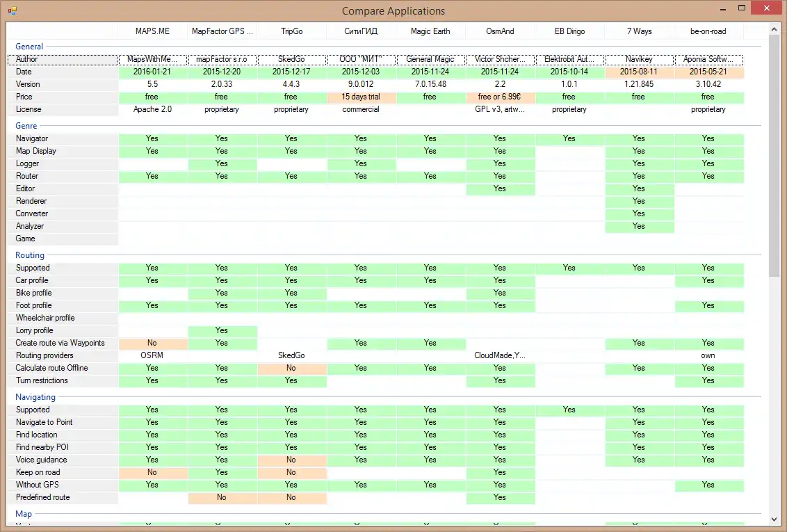Click No in Voice guidance row
The image size is (787, 532).
[291, 460]
